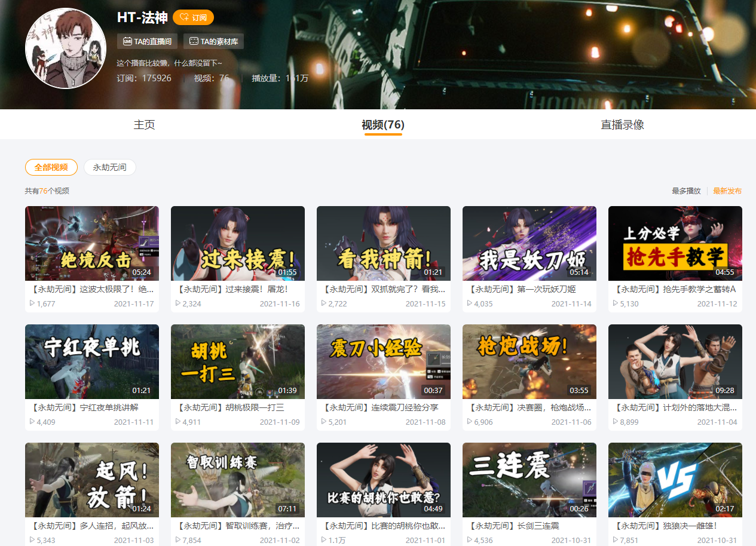Subscribe with the orange 订阅 button
The height and width of the screenshot is (546, 756).
(x=193, y=17)
